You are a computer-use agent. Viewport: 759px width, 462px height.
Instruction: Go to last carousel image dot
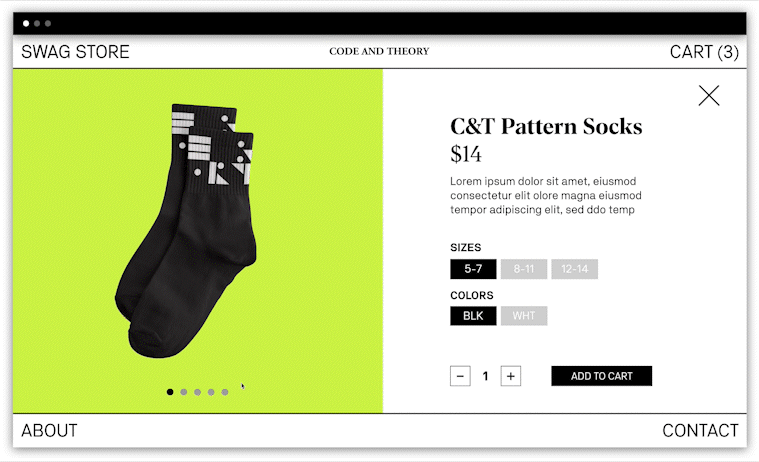pyautogui.click(x=225, y=392)
